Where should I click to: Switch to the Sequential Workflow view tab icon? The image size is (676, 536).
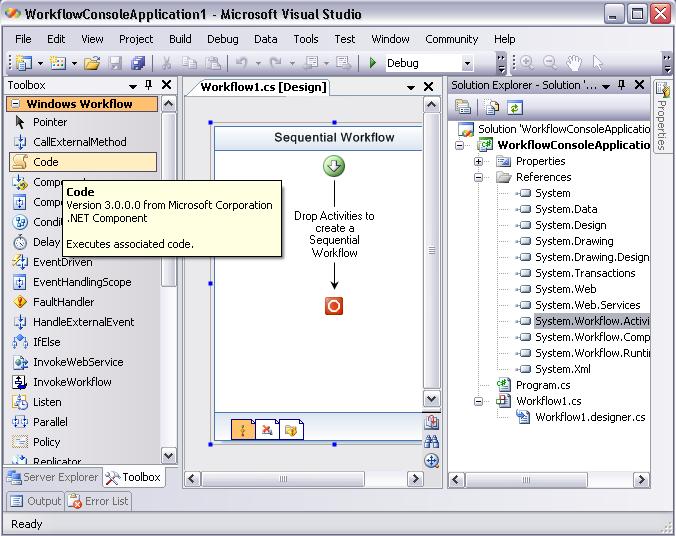tap(243, 429)
